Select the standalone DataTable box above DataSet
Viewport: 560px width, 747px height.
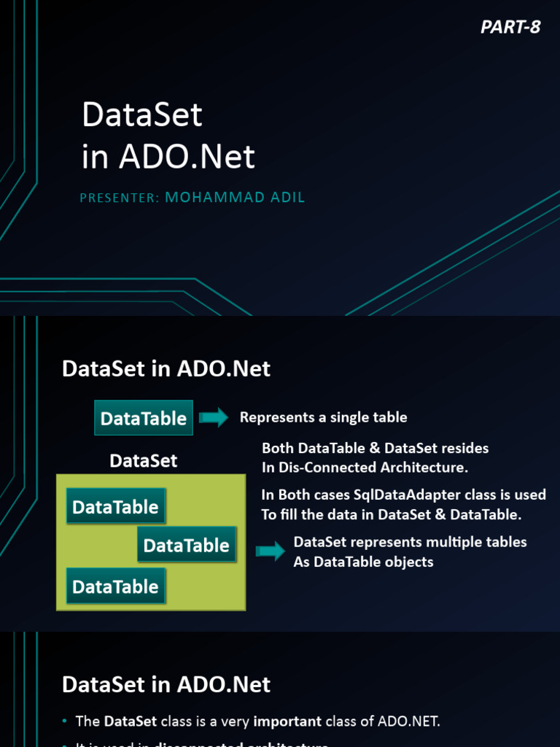(x=144, y=418)
